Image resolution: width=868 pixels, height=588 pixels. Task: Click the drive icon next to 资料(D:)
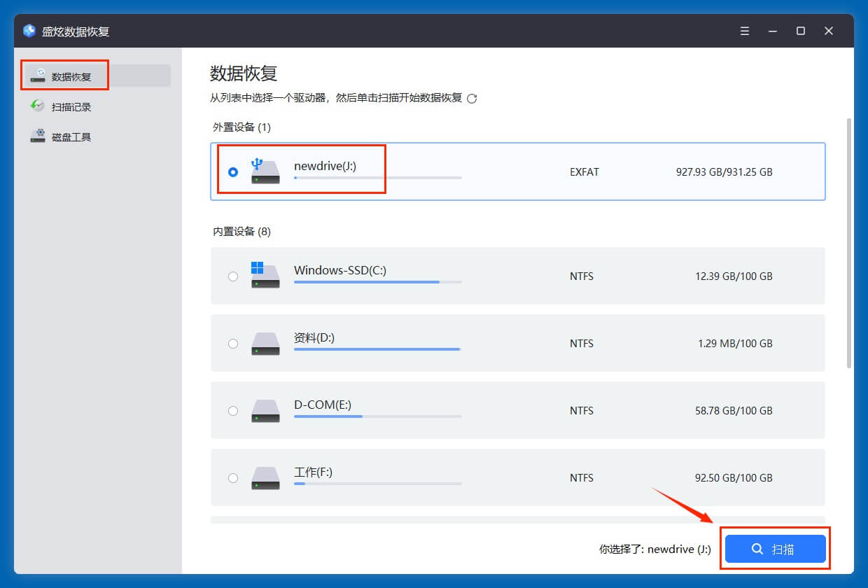coord(265,342)
